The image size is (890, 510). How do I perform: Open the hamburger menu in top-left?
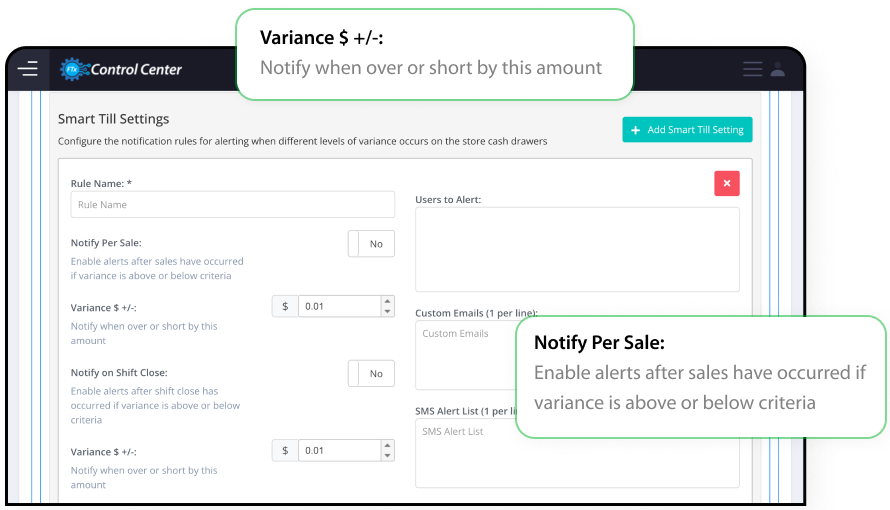coord(27,69)
